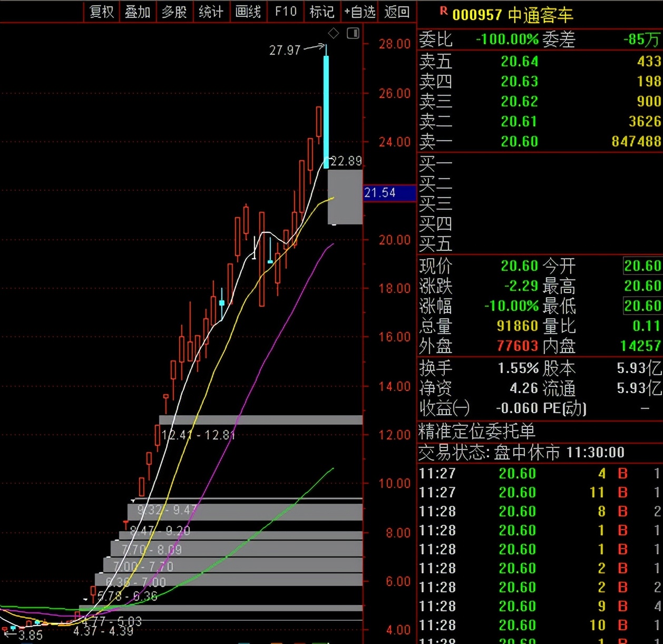Click 交易状态 盘中休市 status line
Image resolution: width=663 pixels, height=644 pixels.
click(x=521, y=453)
